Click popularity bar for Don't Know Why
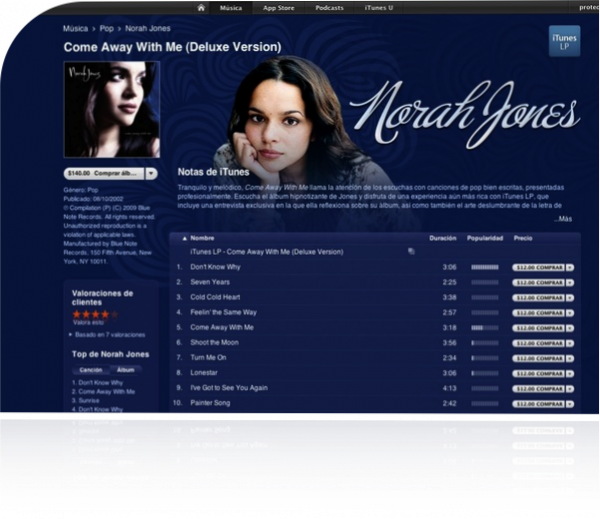 coord(485,268)
